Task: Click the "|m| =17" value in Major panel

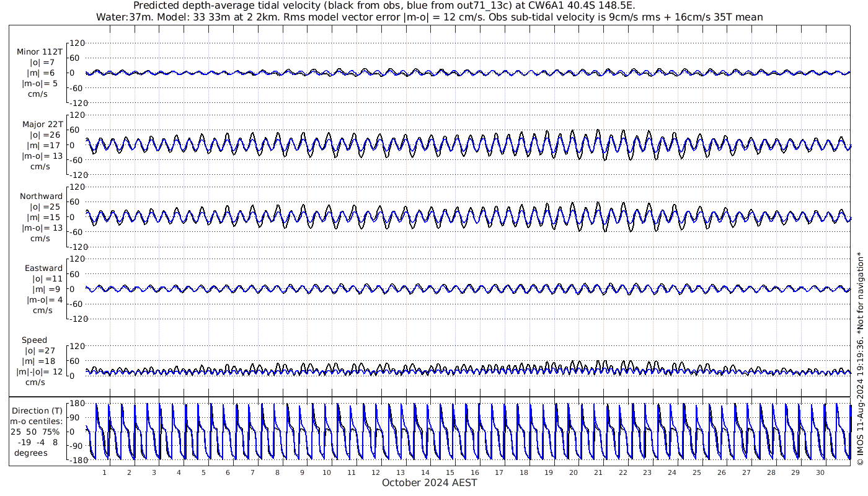Action: 45,145
